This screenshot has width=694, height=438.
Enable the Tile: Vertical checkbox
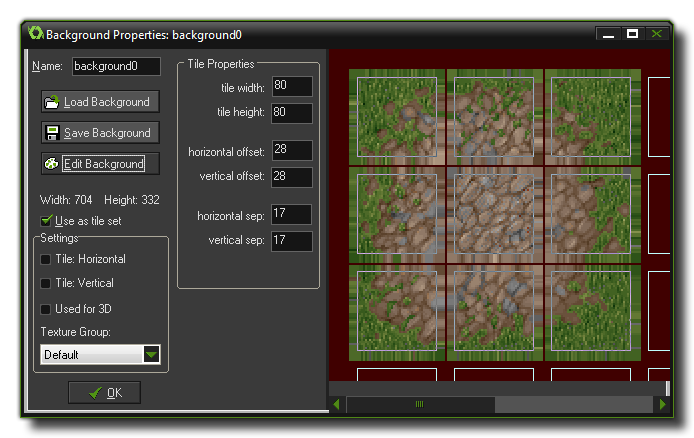point(45,283)
